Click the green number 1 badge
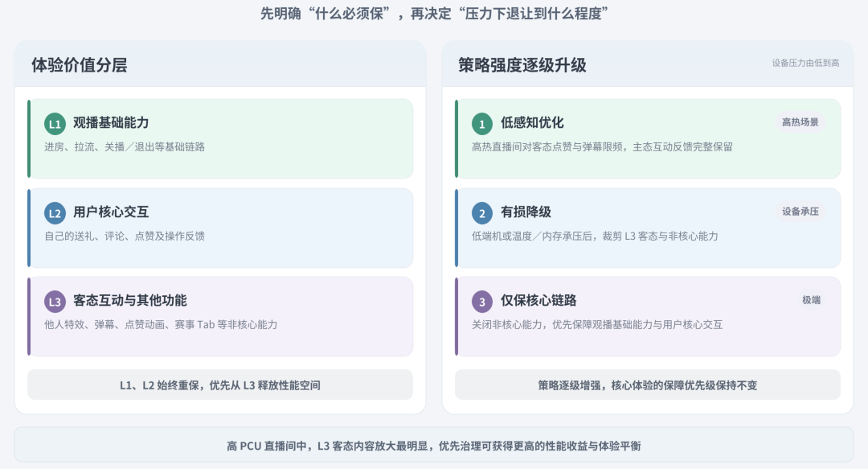This screenshot has height=469, width=868. click(482, 124)
